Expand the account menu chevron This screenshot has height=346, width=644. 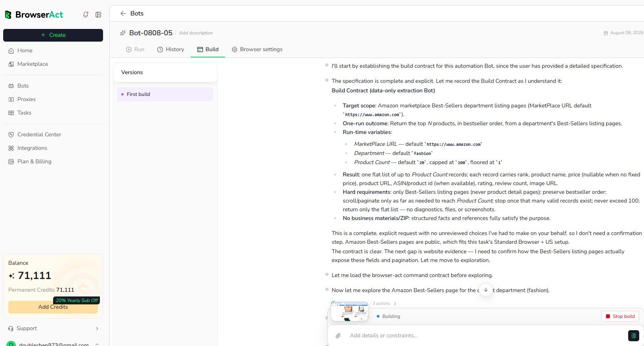[97, 344]
